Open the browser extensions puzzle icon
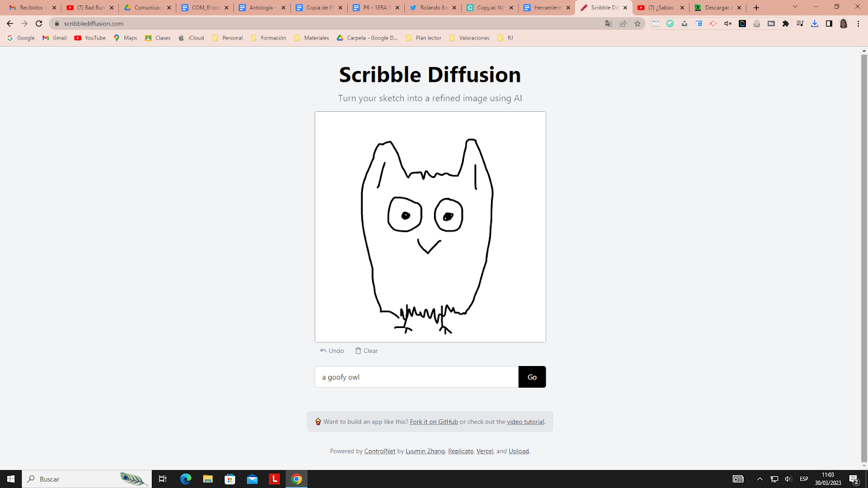 pyautogui.click(x=786, y=23)
